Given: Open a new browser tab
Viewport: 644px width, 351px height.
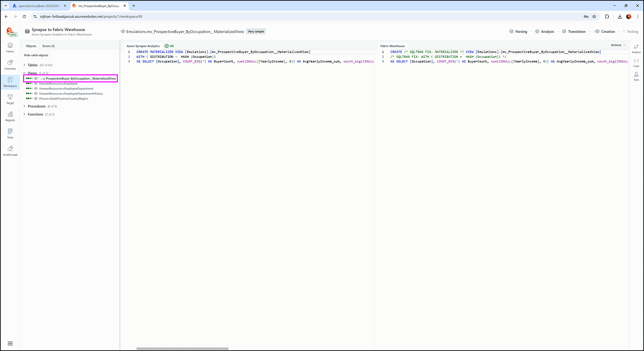Looking at the screenshot, I should click(134, 6).
